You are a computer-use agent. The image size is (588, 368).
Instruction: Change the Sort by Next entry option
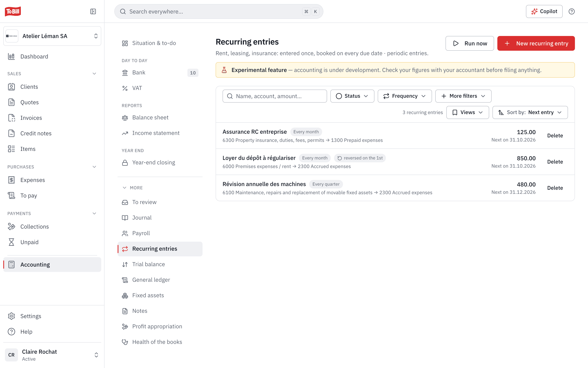point(530,112)
